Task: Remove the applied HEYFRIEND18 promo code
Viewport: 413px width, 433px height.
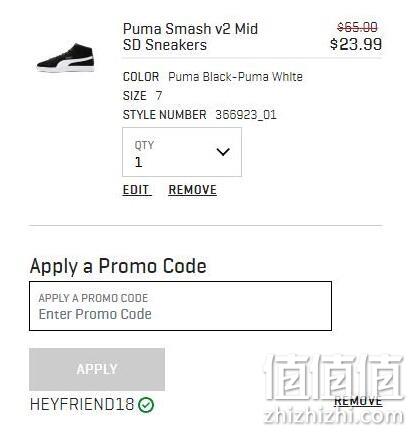Action: [x=358, y=401]
